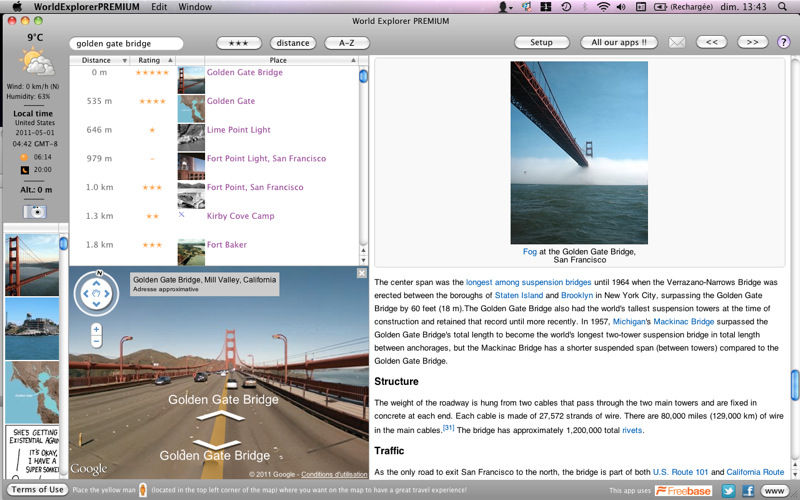Click the camera snapshot icon

[35, 211]
